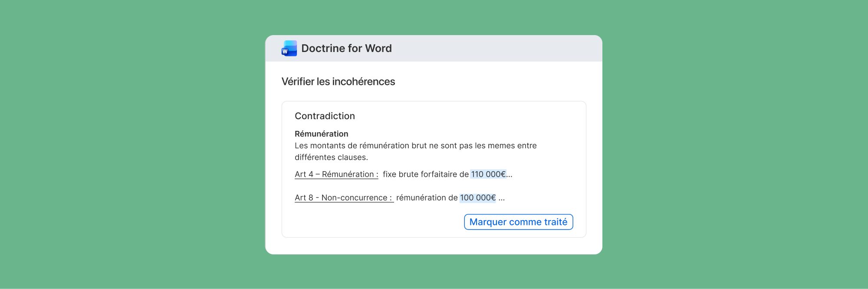Viewport: 868px width, 289px height.
Task: Click the ellipsis after 100 000€
Action: (x=502, y=198)
